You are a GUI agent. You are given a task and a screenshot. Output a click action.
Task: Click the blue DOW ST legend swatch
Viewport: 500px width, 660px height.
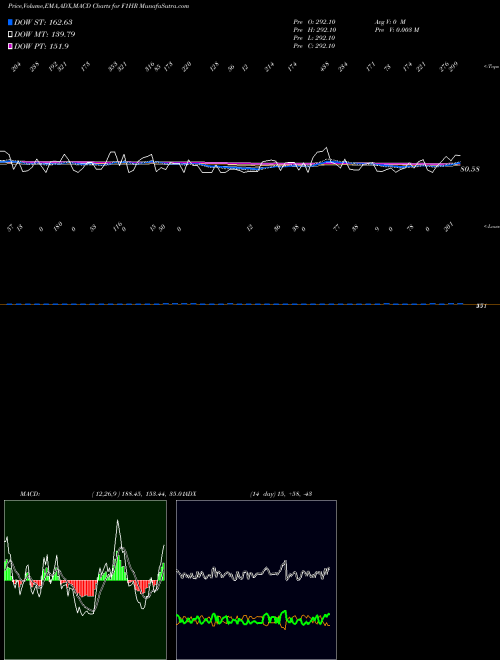pyautogui.click(x=10, y=22)
